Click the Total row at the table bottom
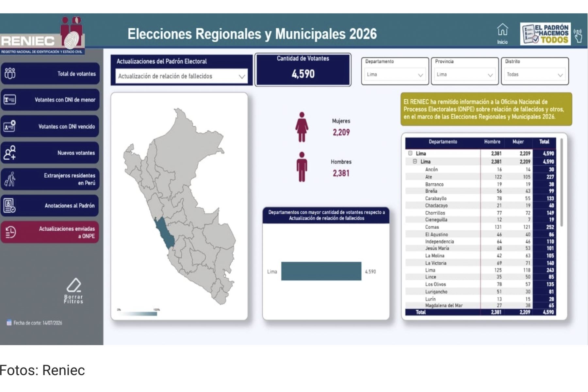This screenshot has height=392, width=588. coord(481,312)
